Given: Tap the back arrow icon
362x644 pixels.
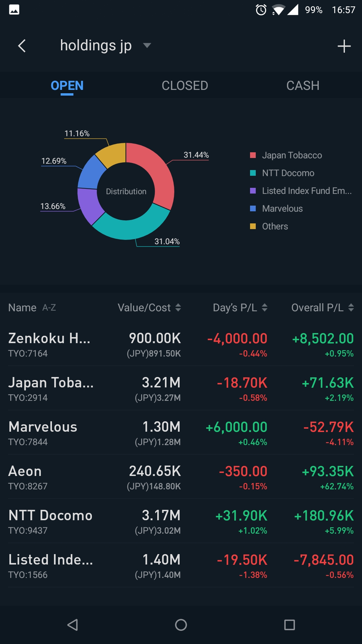Looking at the screenshot, I should 22,46.
